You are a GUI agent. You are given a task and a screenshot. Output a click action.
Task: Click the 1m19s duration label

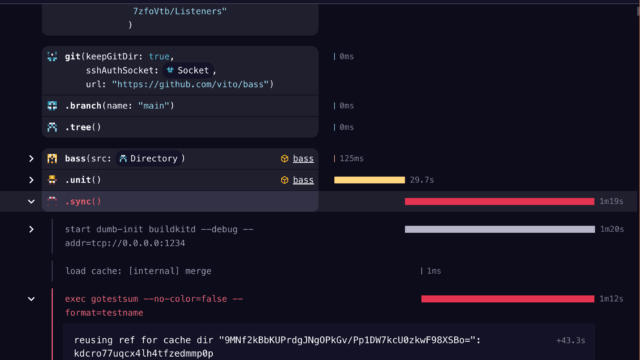611,201
